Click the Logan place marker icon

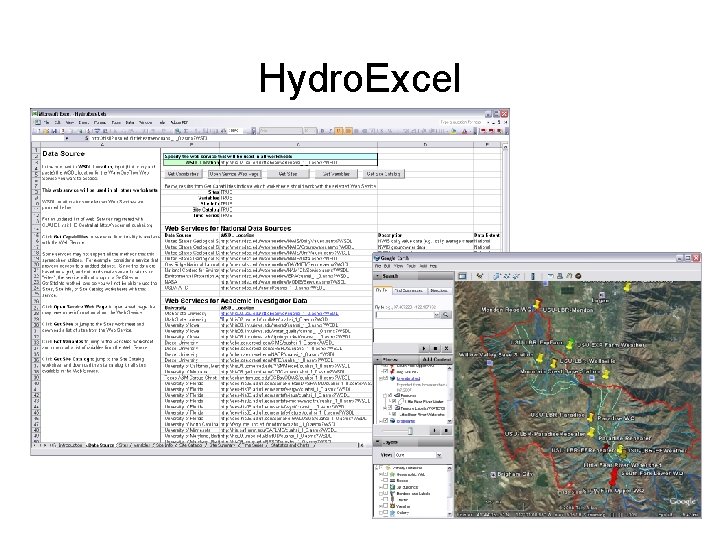602,294
